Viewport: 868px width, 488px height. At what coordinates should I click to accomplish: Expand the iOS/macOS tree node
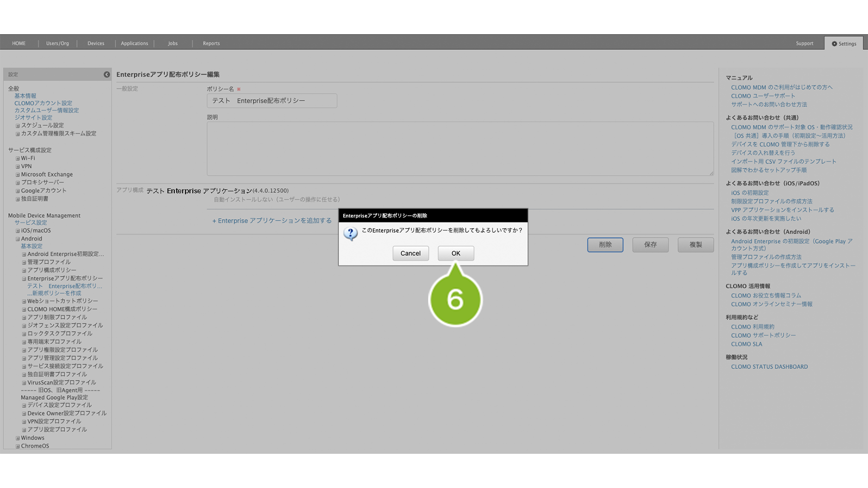coord(18,231)
